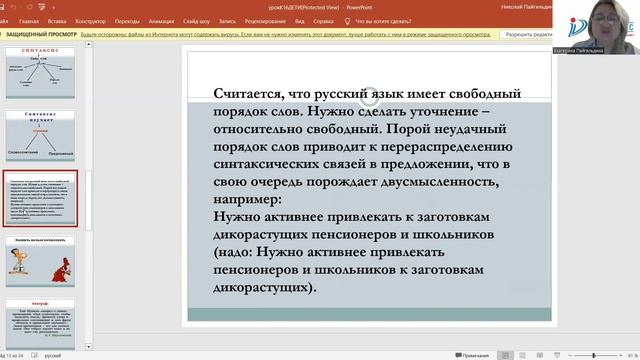Open the Примечания notes pane button

472,356
